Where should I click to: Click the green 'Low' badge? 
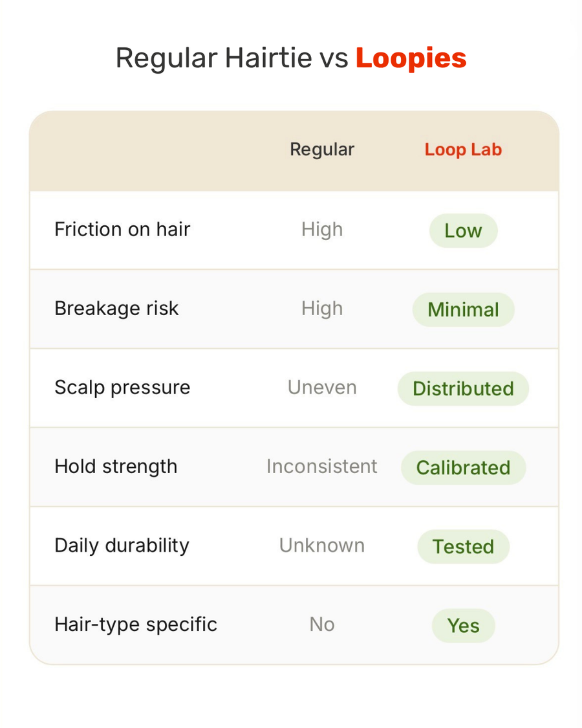tap(463, 231)
